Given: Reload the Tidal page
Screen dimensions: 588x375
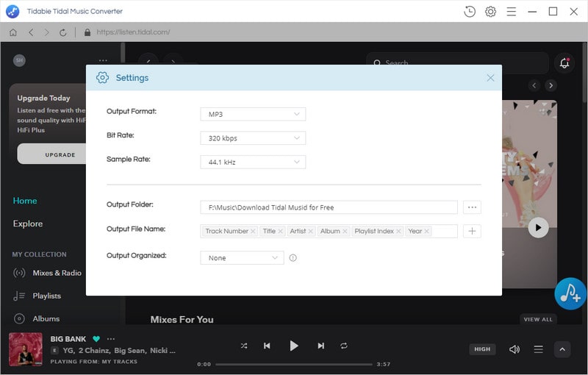Looking at the screenshot, I should [x=63, y=32].
